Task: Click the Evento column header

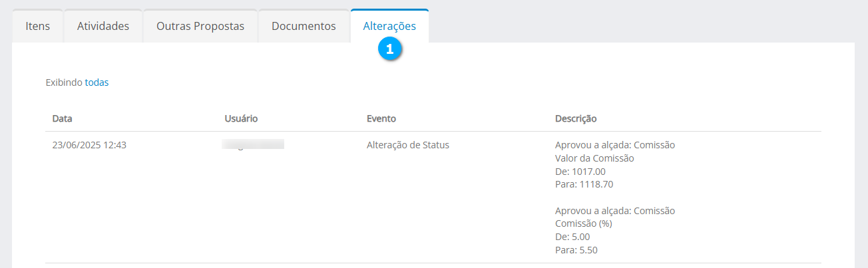Action: click(x=381, y=118)
